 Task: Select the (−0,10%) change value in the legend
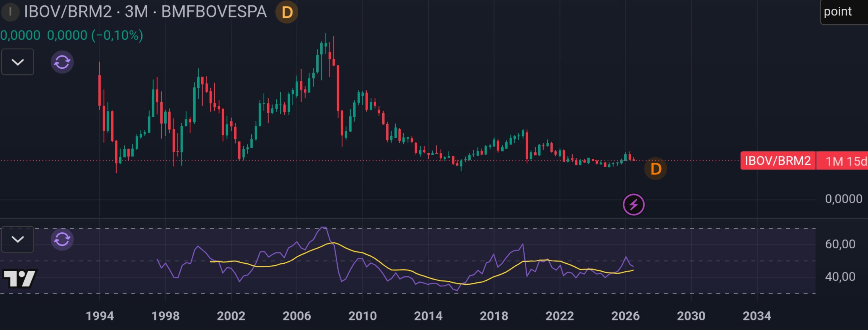point(117,35)
